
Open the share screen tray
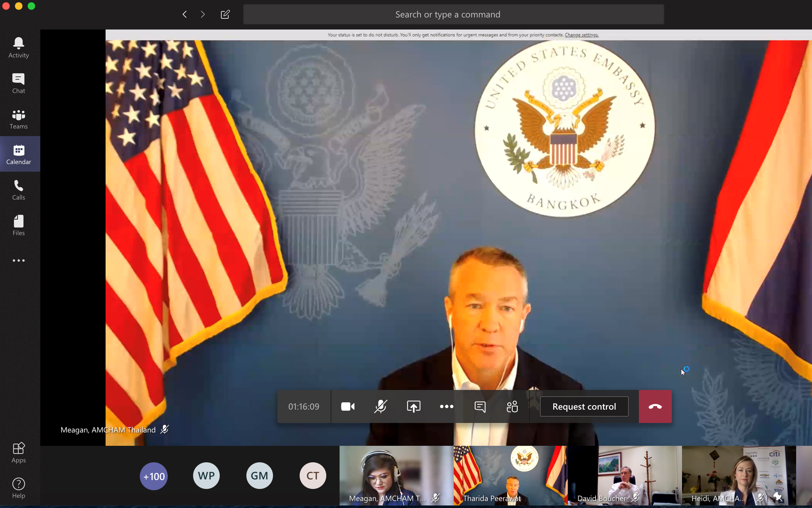click(413, 406)
